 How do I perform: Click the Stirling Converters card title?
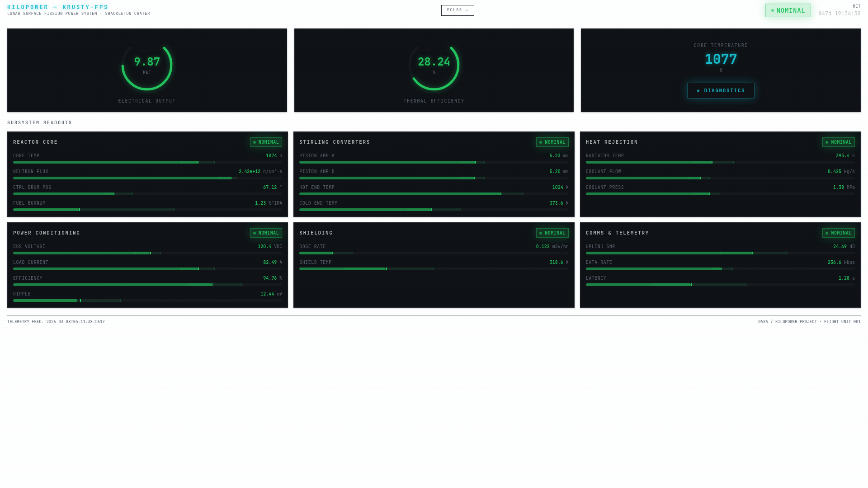[x=335, y=142]
